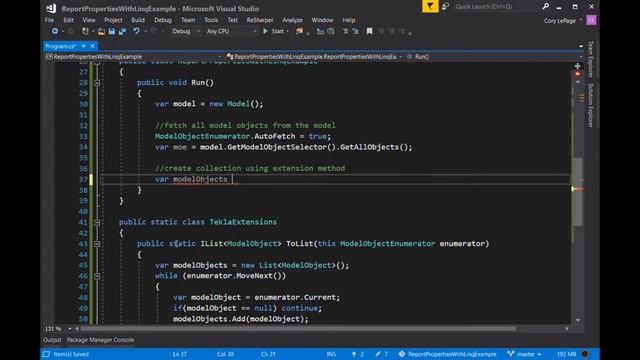Click the Quick Launch search magnifier icon
This screenshot has width=640, height=360.
pos(545,6)
